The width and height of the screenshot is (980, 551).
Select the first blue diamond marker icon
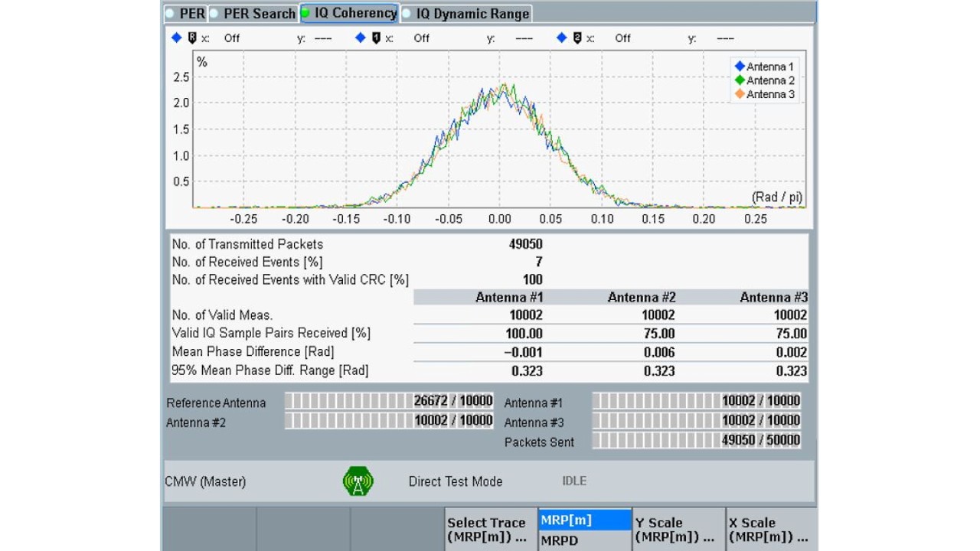coord(177,37)
